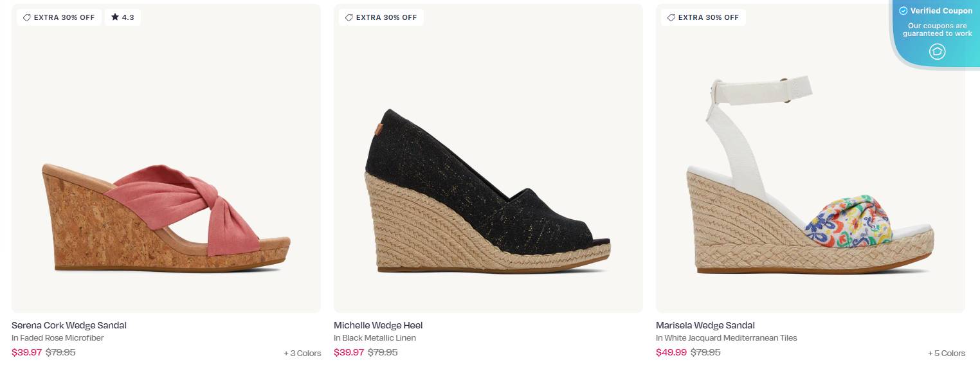Viewport: 980px width, 376px height.
Task: Open the Michelle Wedge Heel product page
Action: [378, 325]
